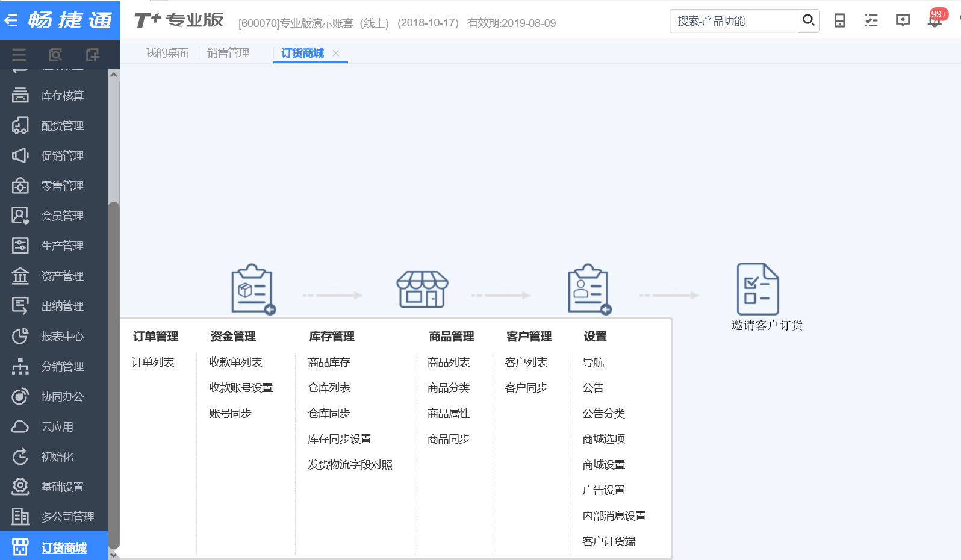
Task: Open 收款单列表 link
Action: [235, 362]
